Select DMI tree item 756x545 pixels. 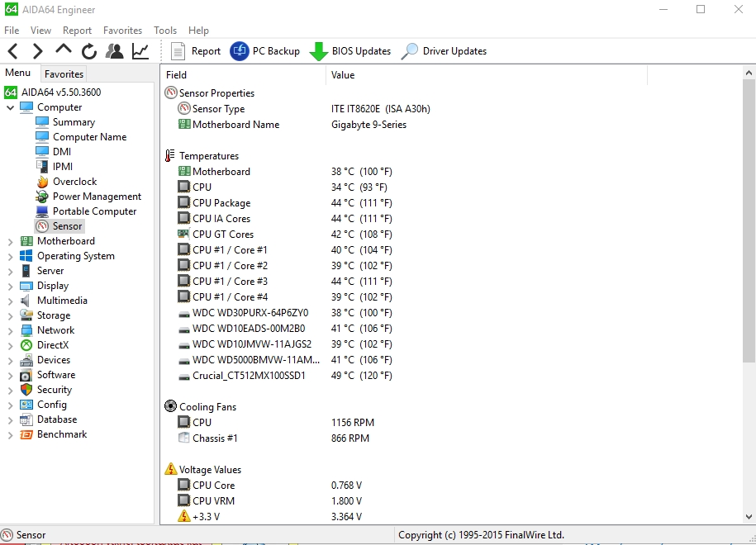click(x=62, y=152)
